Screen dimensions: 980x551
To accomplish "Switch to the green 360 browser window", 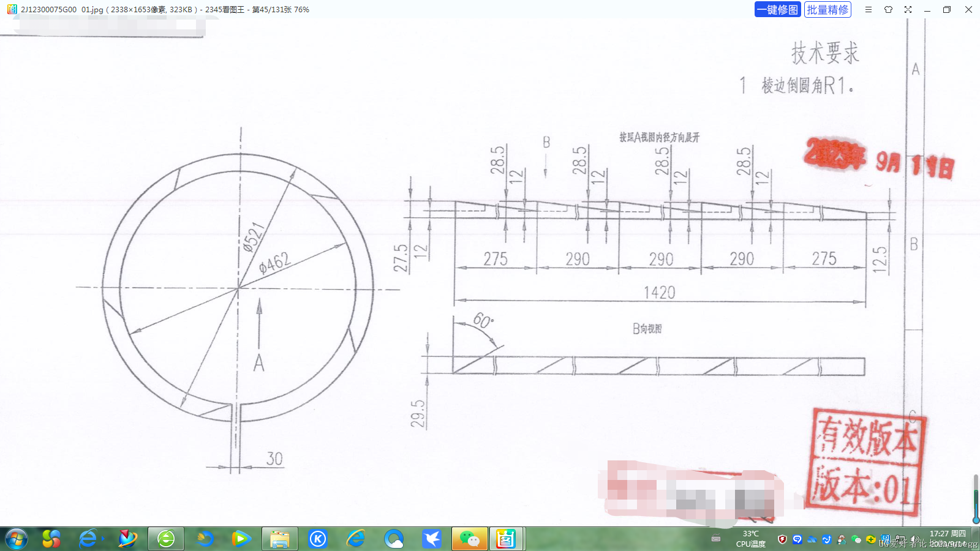I will click(166, 539).
